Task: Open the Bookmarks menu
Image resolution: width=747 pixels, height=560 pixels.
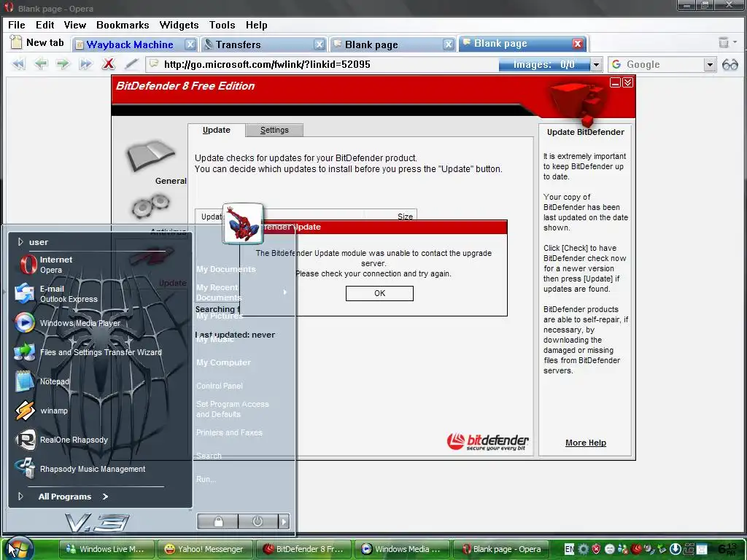Action: (123, 25)
